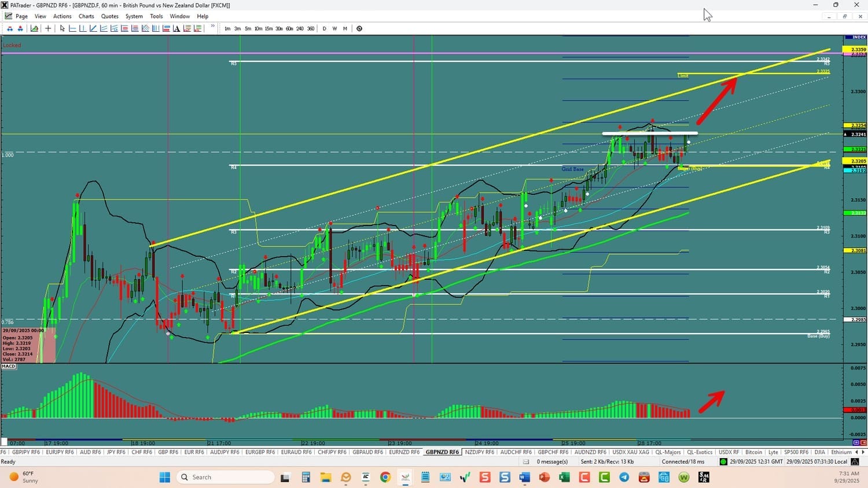Screen dimensions: 868x488
Task: Open the Page menu
Action: click(x=22, y=16)
